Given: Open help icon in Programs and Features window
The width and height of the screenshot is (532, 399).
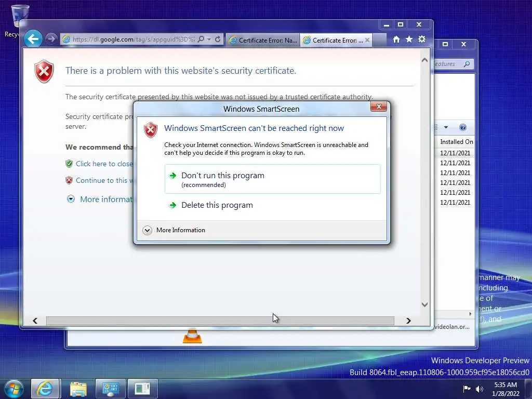Looking at the screenshot, I should (462, 127).
